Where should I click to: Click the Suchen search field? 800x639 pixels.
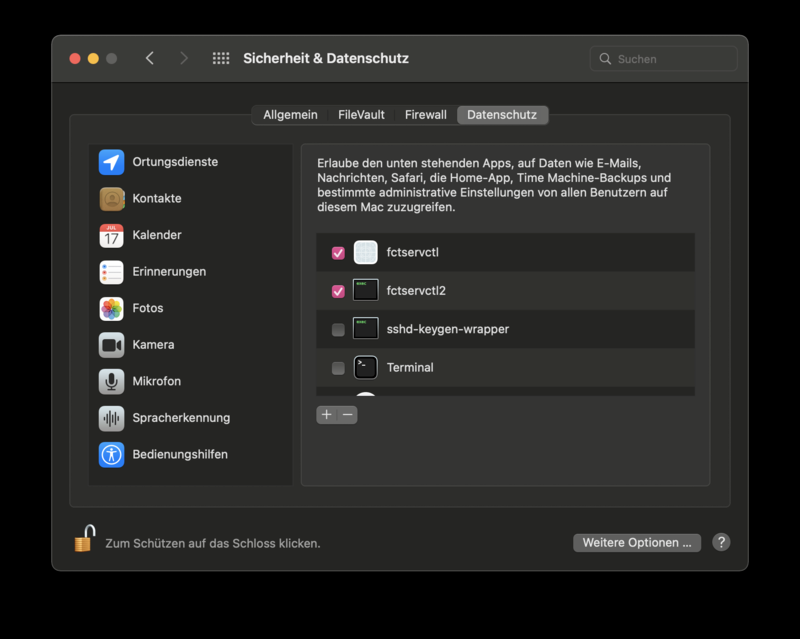tap(670, 59)
